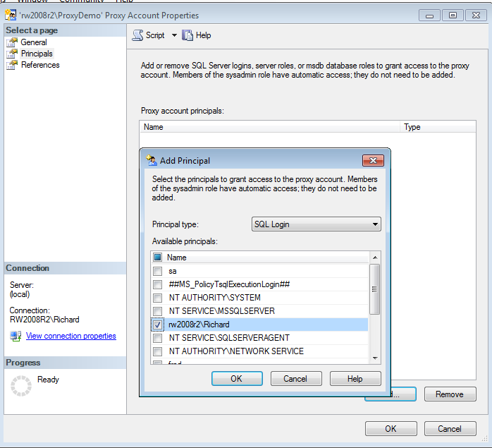Click Help in Add Principal dialog
This screenshot has height=448, width=492.
pos(355,379)
